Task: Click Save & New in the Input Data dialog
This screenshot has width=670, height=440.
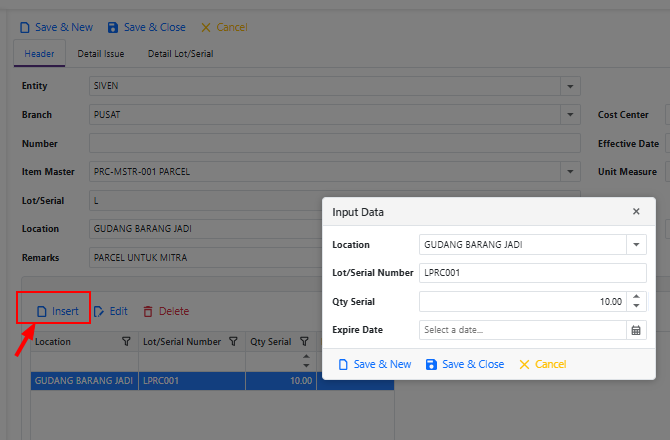Action: click(375, 364)
